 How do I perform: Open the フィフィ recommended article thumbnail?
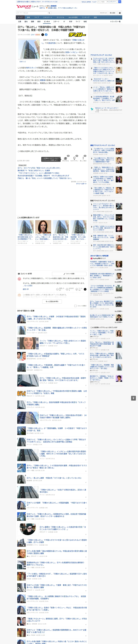(43, 227)
